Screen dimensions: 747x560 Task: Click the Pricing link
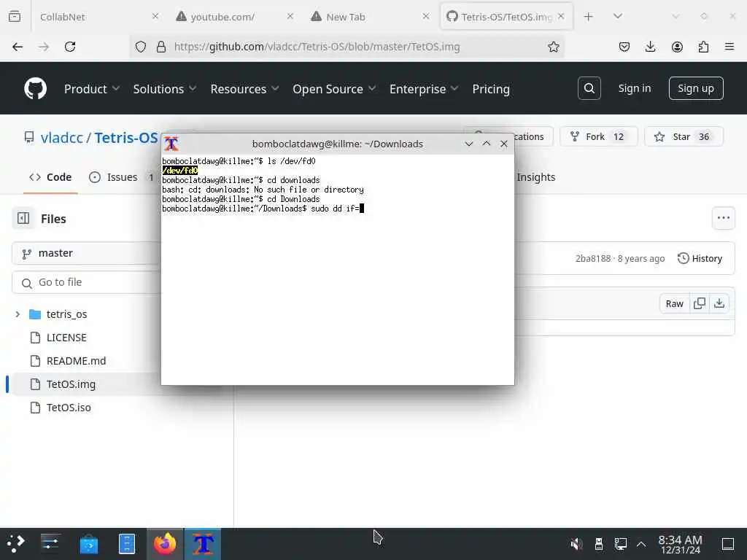point(491,88)
